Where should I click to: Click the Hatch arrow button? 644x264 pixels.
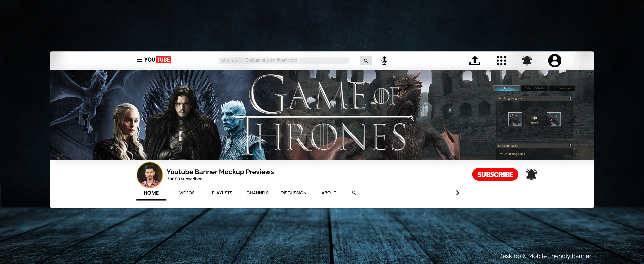click(534, 120)
